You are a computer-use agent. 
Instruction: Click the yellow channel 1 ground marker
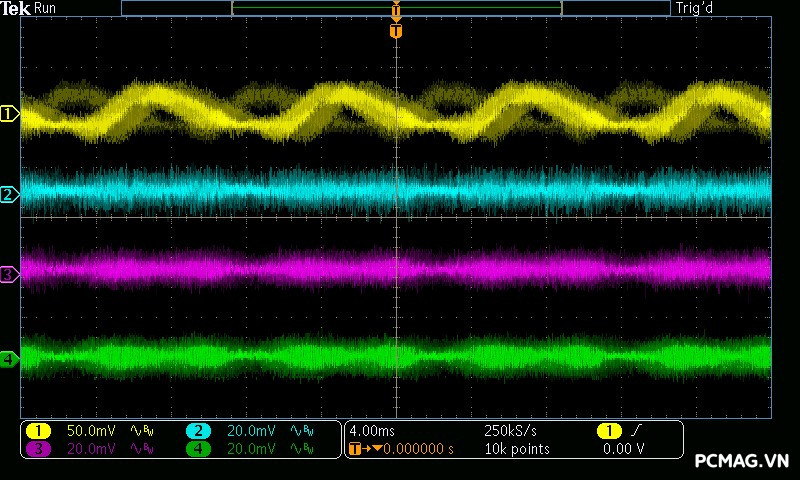click(x=9, y=114)
